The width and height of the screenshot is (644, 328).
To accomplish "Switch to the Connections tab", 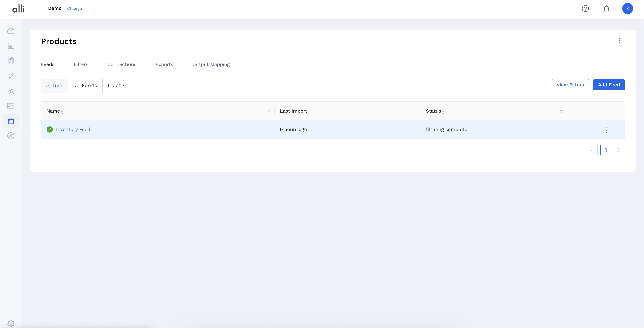I will 122,64.
